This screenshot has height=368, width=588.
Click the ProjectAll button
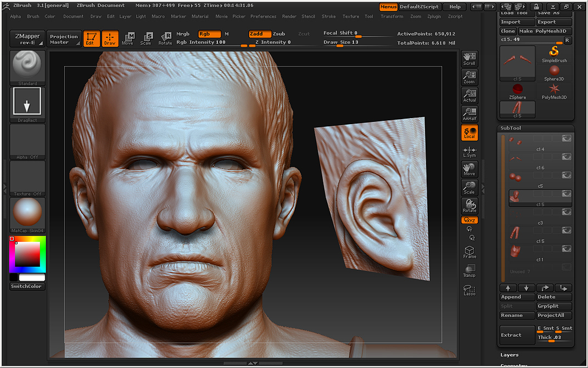pos(555,315)
